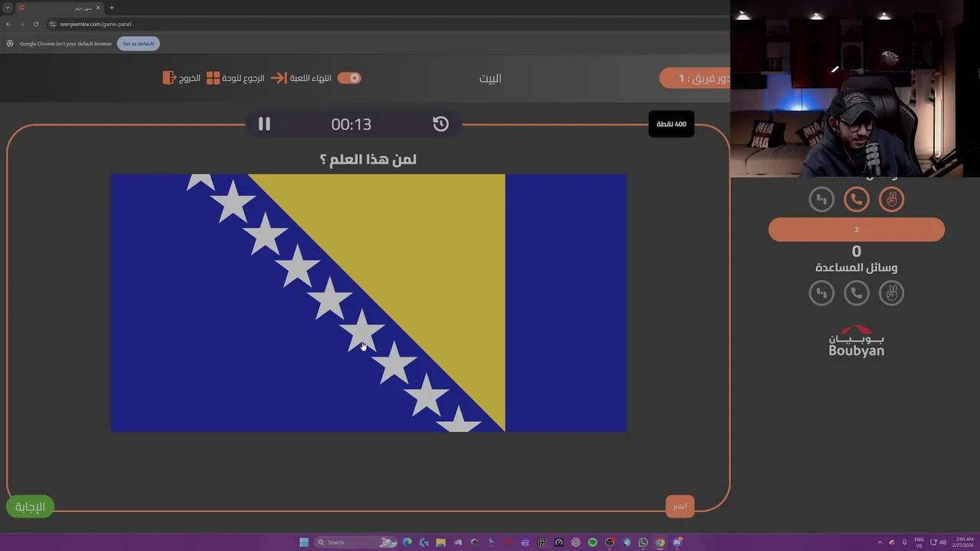Click الرجوع للوحة to return to board
This screenshot has height=551, width=980.
coord(236,78)
